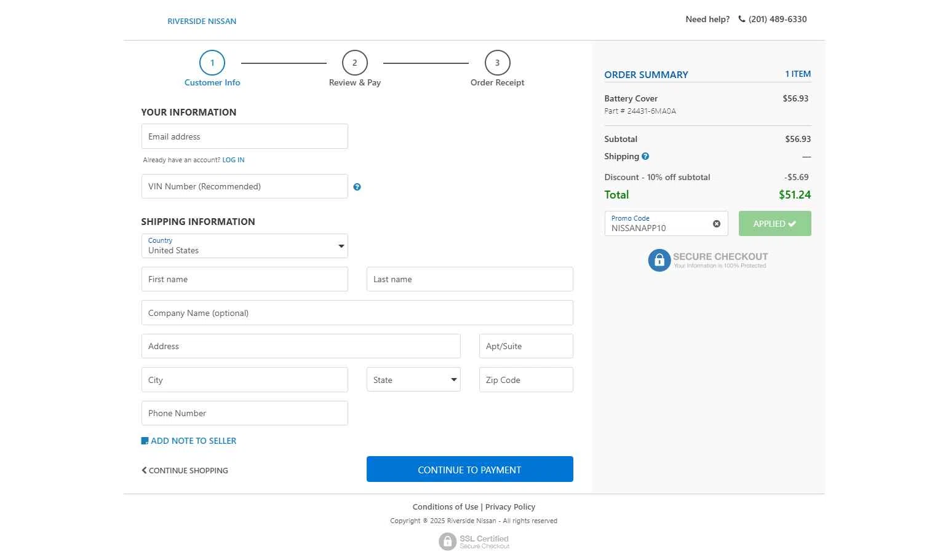Call the (201) 489-6330 help number
Viewport: 948px width, 560px height.
pos(778,19)
